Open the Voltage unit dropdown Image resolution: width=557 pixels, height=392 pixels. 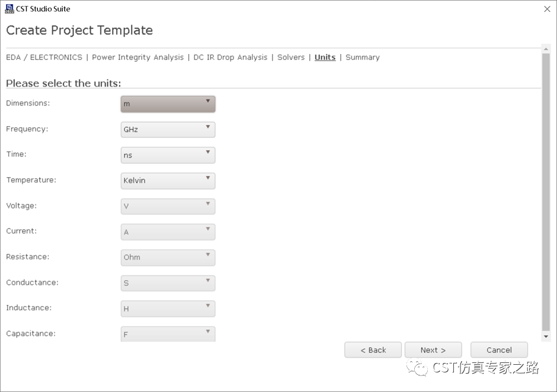coord(168,206)
